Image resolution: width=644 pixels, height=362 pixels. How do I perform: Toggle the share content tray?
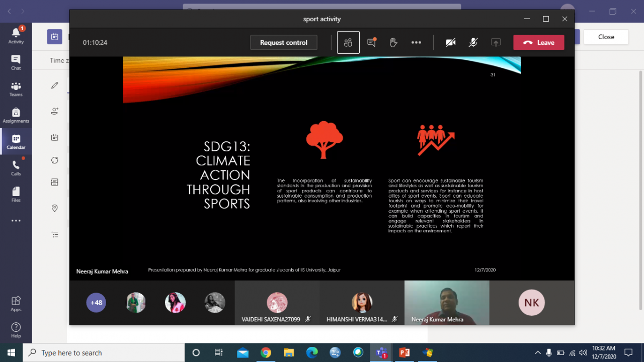(x=496, y=43)
